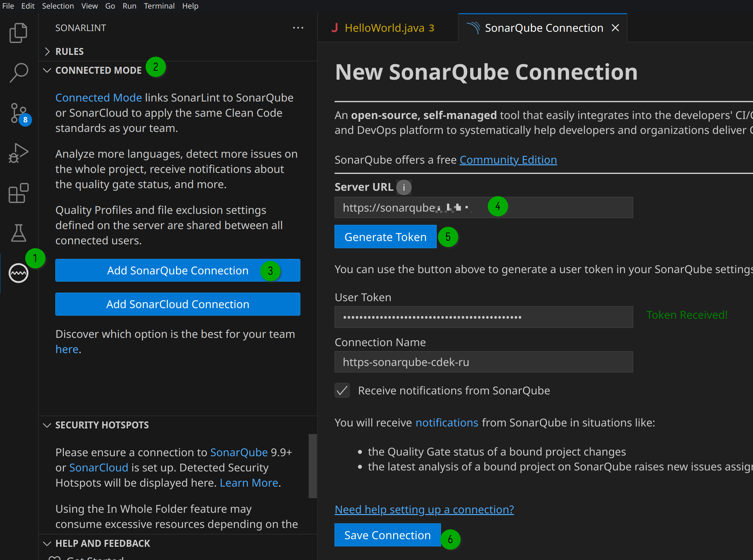
Task: Open the Community Edition link
Action: [x=508, y=160]
